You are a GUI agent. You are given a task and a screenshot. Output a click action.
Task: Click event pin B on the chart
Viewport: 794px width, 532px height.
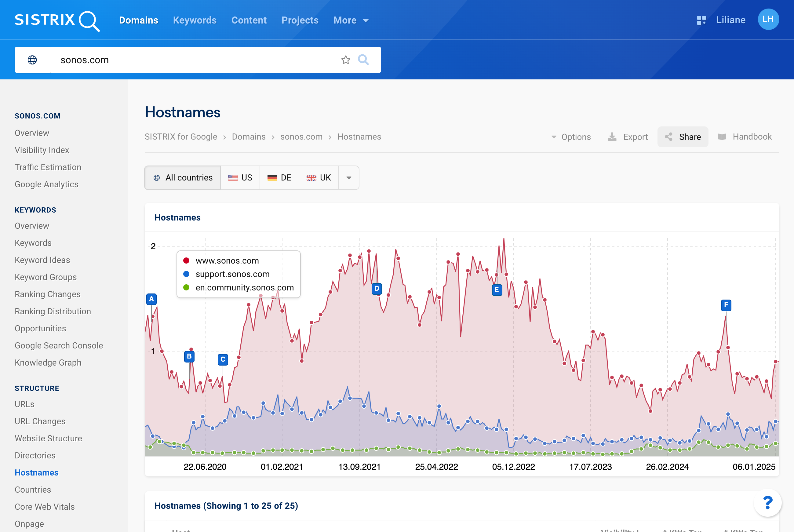(x=189, y=356)
